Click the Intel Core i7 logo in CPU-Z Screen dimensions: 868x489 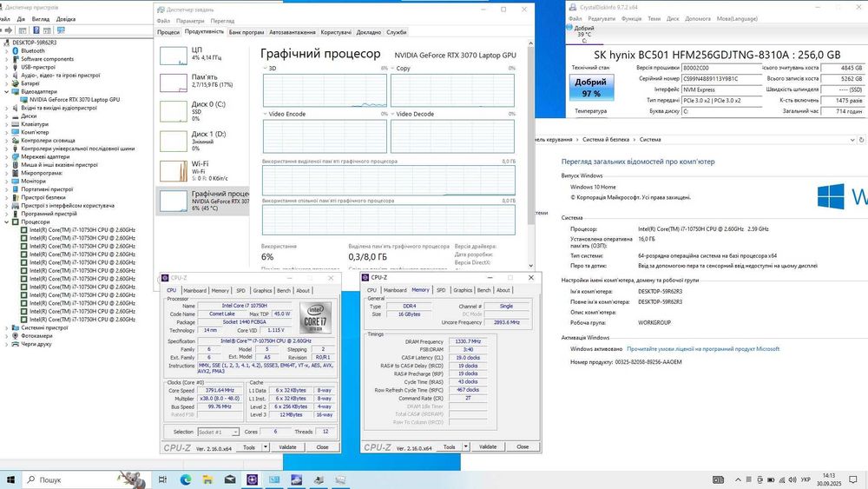click(316, 317)
